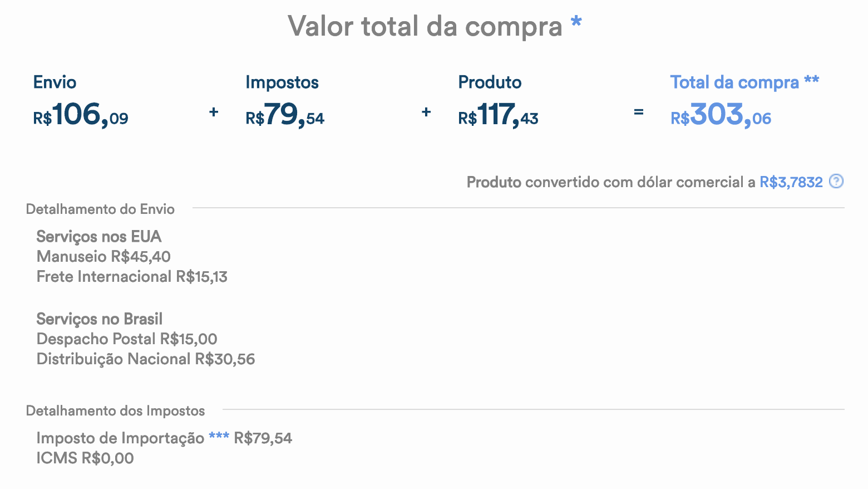Viewport: 868px width, 489px height.
Task: Click the triple asterisk next to Imposto de Importação
Action: click(219, 436)
